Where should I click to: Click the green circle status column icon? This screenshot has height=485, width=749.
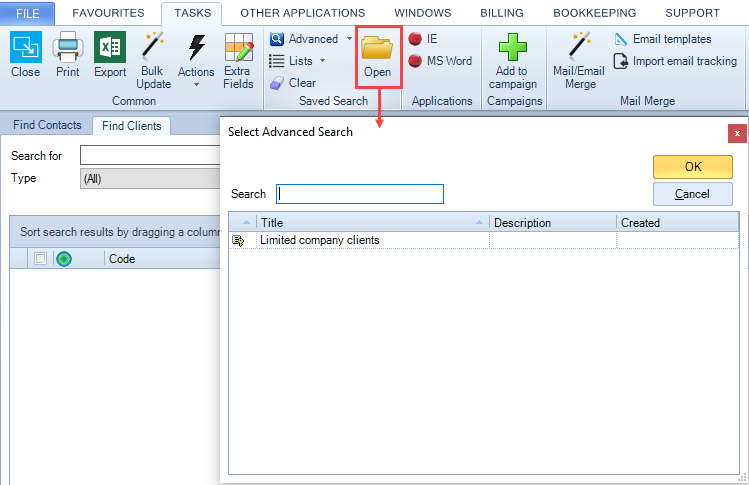64,259
